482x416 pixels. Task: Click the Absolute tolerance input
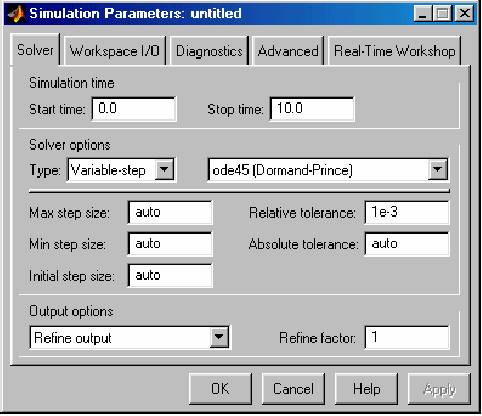click(407, 244)
